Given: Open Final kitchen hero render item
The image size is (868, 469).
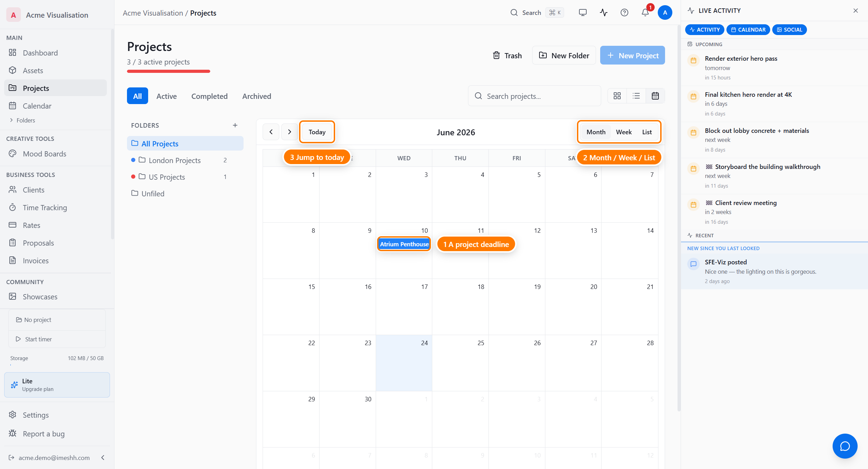Looking at the screenshot, I should pyautogui.click(x=774, y=104).
